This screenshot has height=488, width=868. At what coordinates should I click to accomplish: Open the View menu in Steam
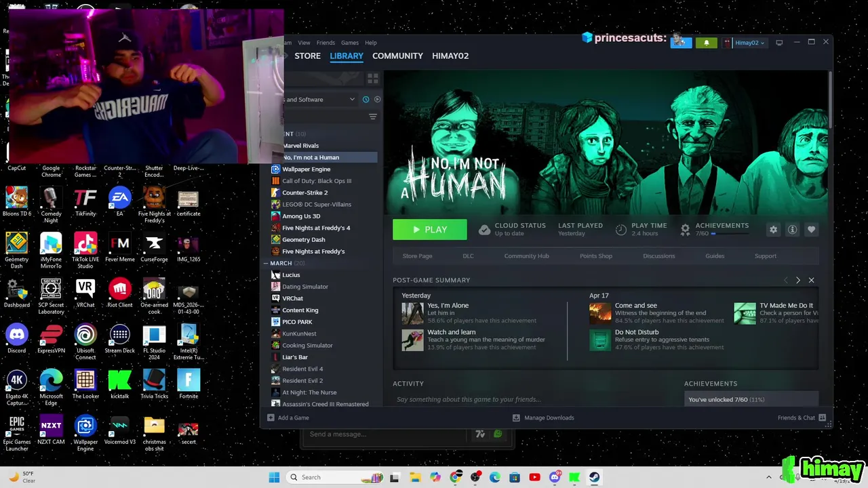coord(304,43)
